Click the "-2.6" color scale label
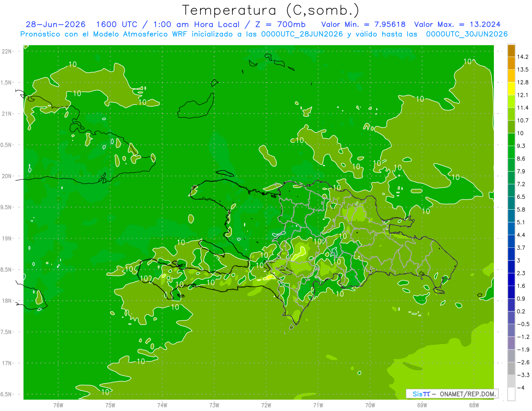Image resolution: width=532 pixels, height=411 pixels. 523,362
